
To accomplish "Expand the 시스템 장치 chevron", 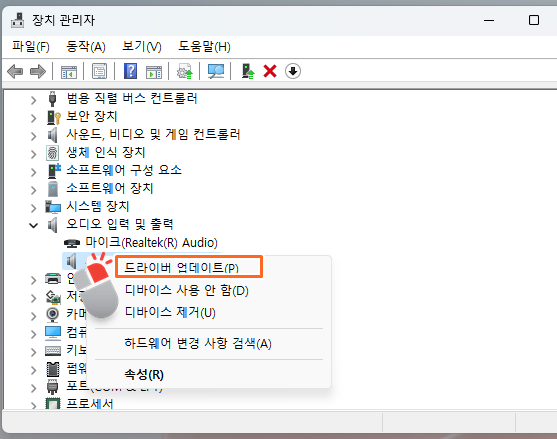I will point(33,208).
